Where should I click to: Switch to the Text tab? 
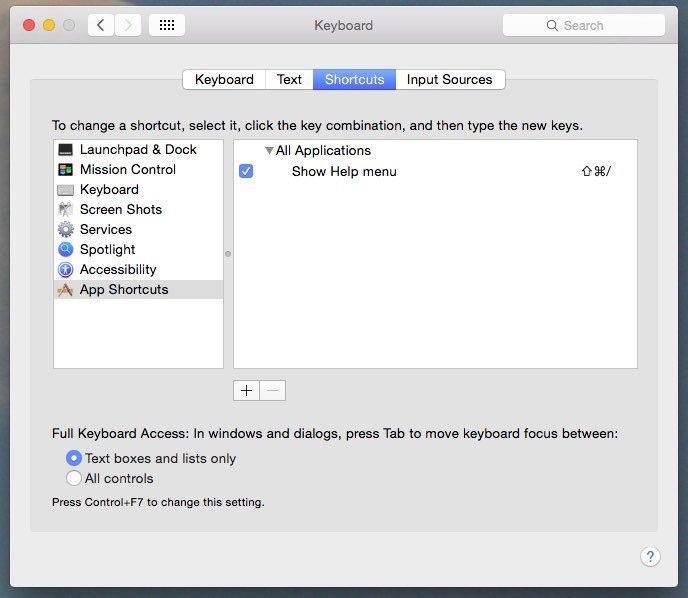289,79
